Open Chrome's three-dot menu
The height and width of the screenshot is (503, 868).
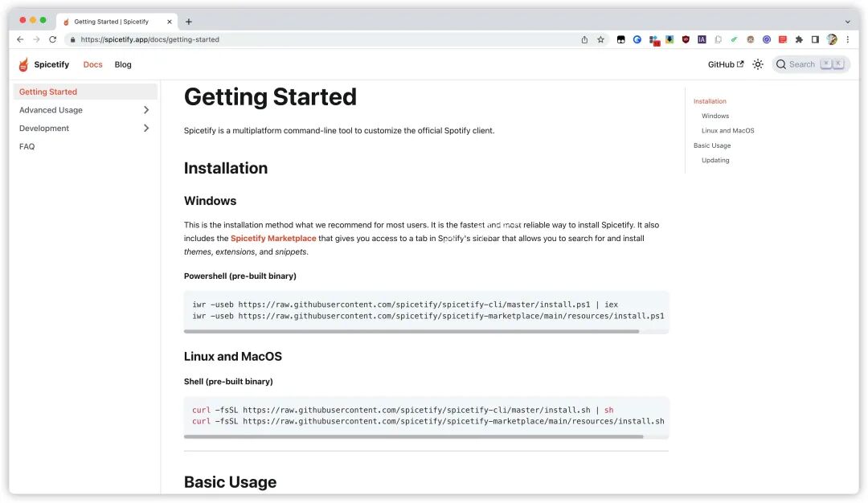click(x=848, y=39)
